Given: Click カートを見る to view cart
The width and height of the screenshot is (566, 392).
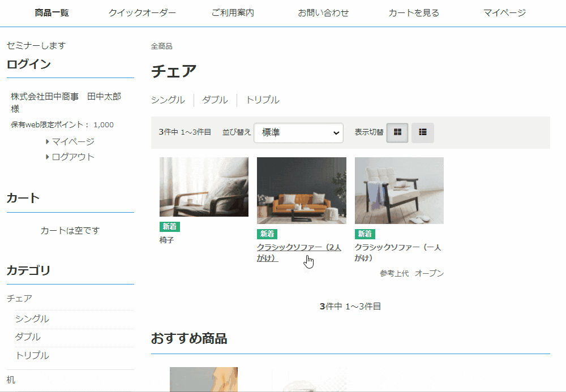Looking at the screenshot, I should tap(414, 13).
